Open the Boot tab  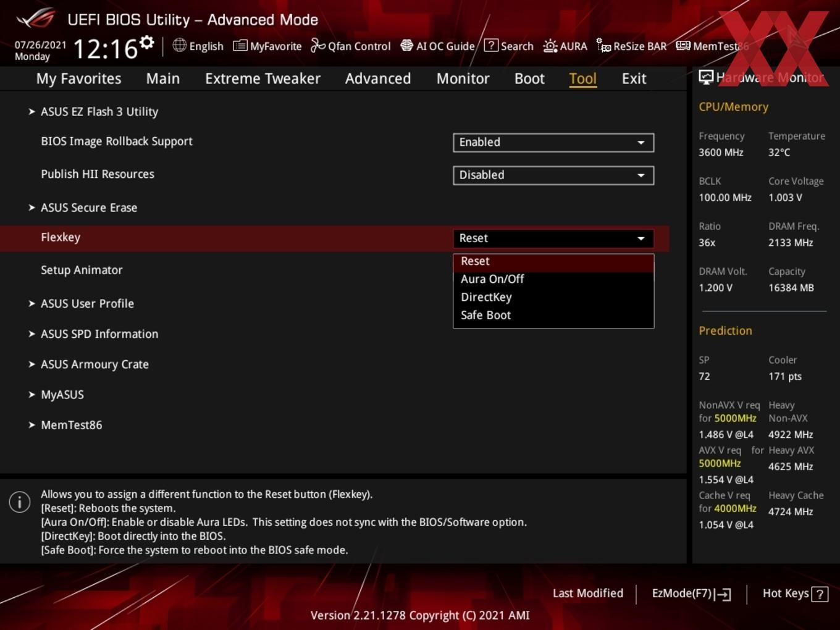[x=529, y=79]
